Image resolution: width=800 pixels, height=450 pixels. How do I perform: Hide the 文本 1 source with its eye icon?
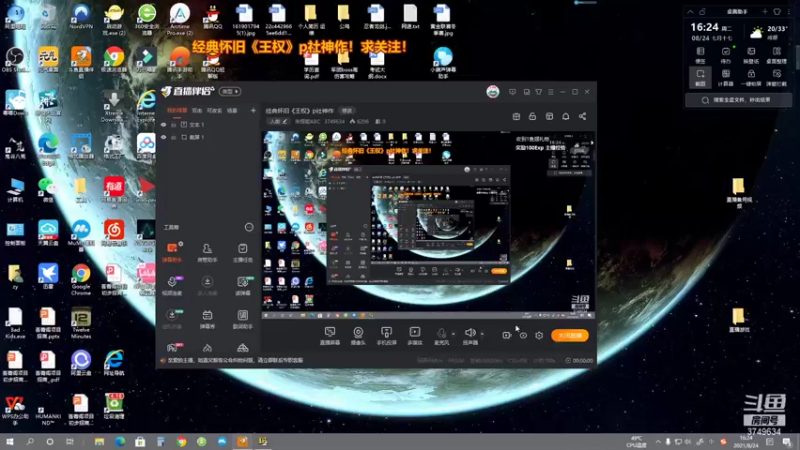click(163, 124)
